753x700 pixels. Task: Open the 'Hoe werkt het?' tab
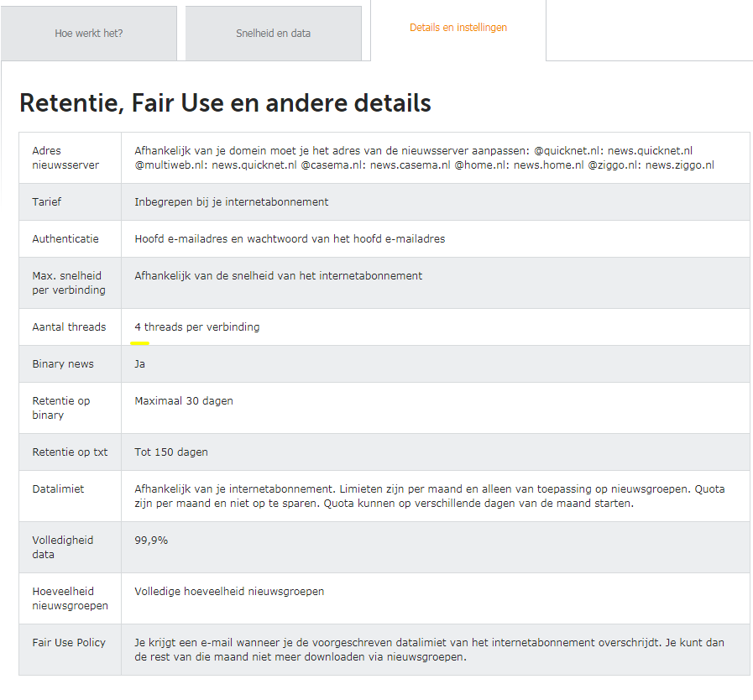click(89, 33)
